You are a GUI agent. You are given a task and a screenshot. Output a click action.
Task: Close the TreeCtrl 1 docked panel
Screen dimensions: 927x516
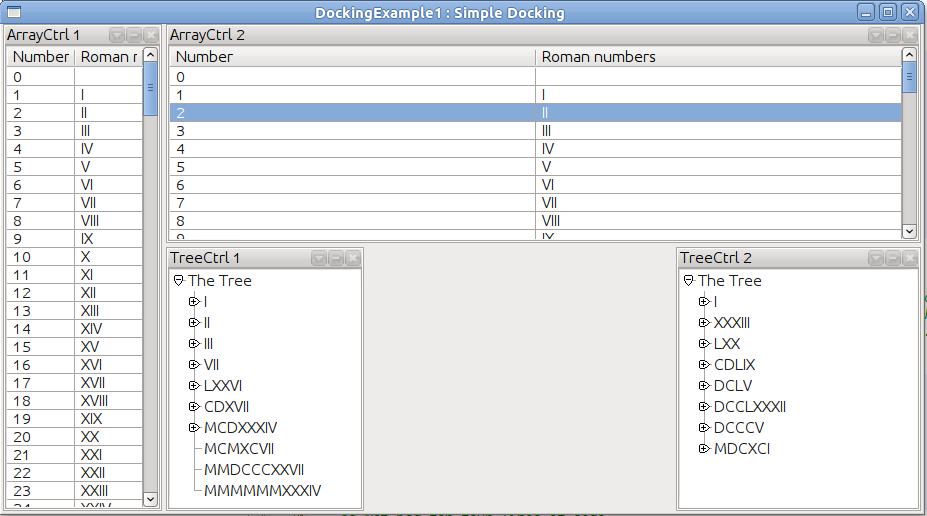pos(352,258)
